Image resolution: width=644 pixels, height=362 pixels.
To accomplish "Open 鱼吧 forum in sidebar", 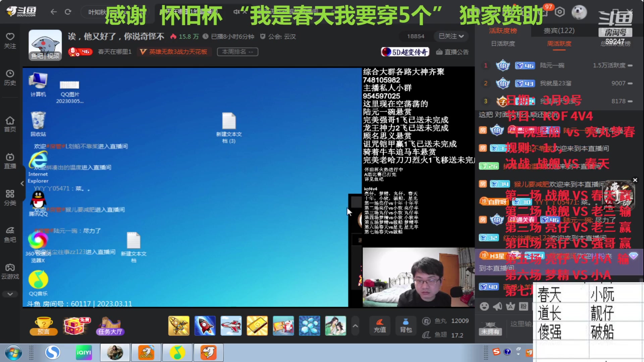I will click(x=10, y=235).
